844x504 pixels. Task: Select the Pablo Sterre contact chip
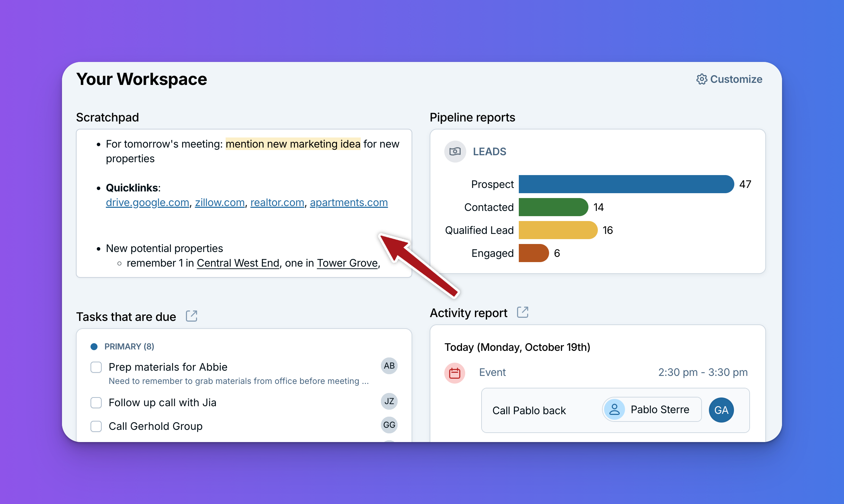click(x=652, y=409)
